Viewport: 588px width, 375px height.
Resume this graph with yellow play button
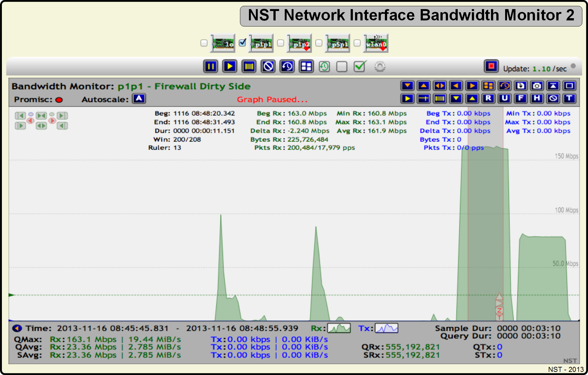click(x=407, y=99)
